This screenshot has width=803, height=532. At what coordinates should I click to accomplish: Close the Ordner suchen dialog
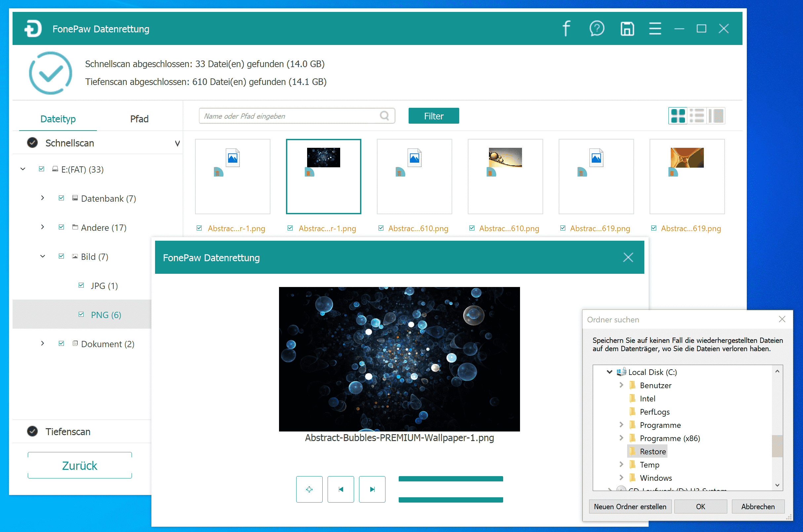(x=782, y=319)
